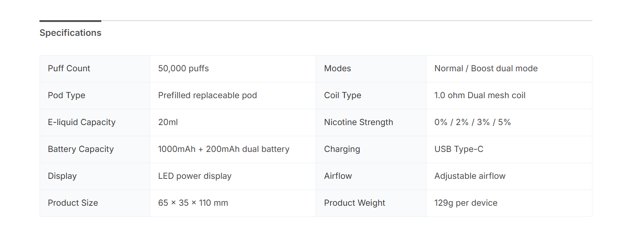Click the 20ml capacity value
The height and width of the screenshot is (238, 644).
(168, 122)
